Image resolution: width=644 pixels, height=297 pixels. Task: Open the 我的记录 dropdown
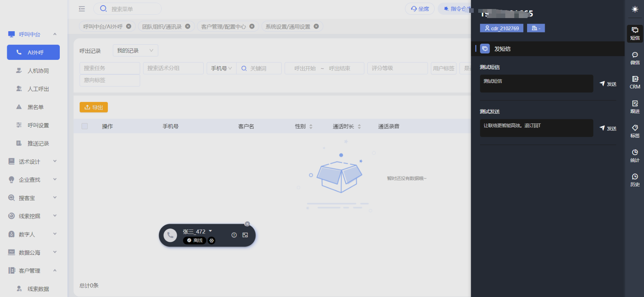click(135, 50)
